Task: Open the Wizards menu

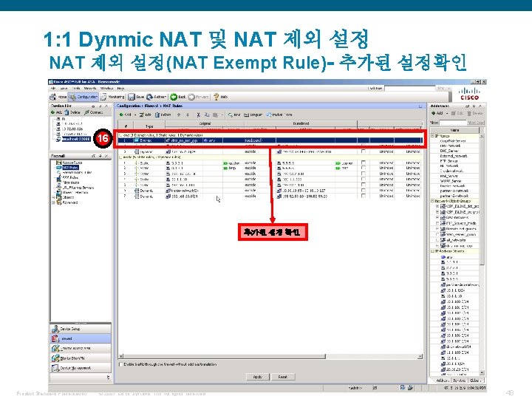Action: click(90, 88)
